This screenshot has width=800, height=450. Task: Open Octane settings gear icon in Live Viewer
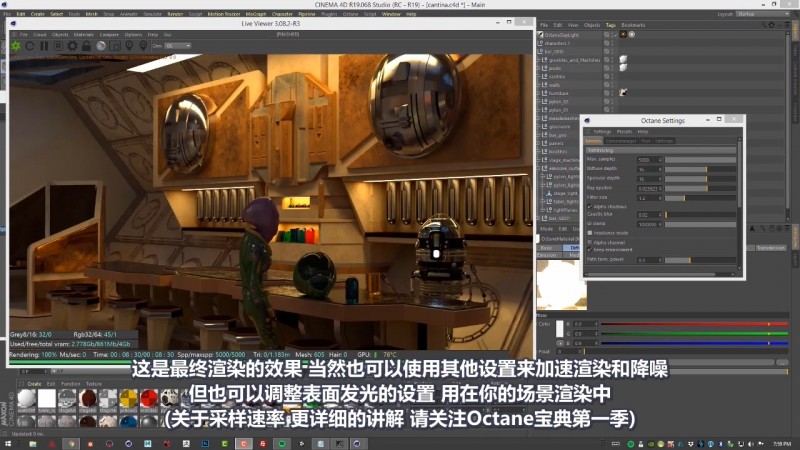point(72,46)
